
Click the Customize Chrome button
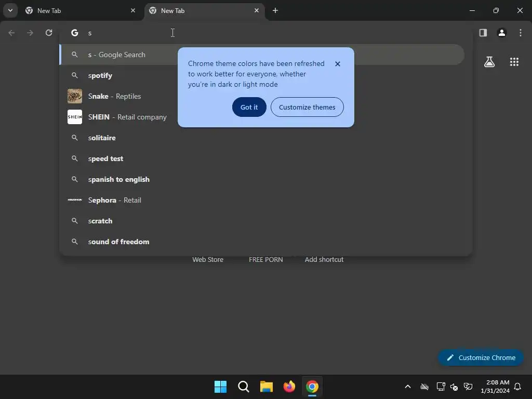coord(481,357)
